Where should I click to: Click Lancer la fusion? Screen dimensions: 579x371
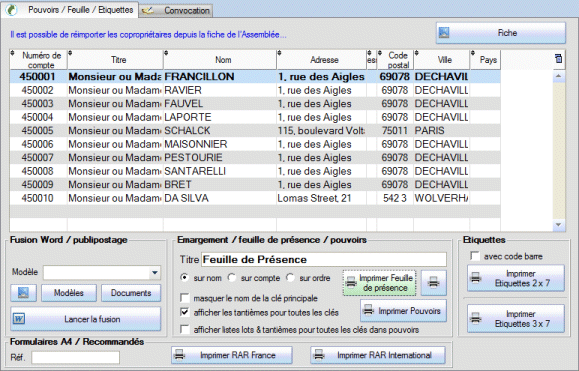(x=86, y=319)
